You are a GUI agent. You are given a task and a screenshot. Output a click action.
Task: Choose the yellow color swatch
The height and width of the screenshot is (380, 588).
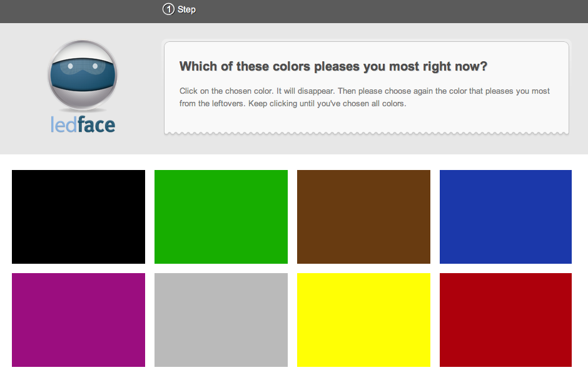coord(363,319)
